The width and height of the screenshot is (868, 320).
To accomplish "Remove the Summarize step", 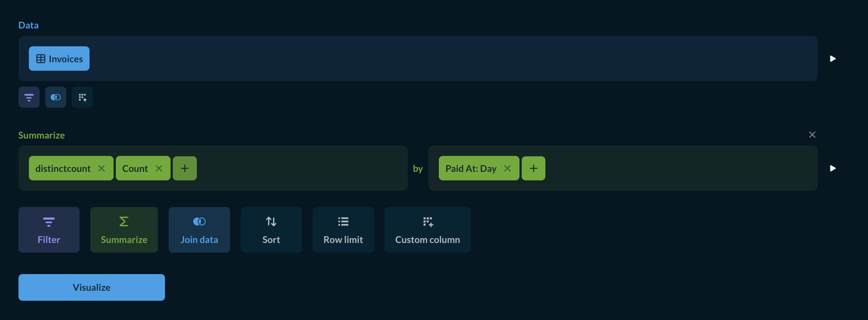I will [x=812, y=135].
